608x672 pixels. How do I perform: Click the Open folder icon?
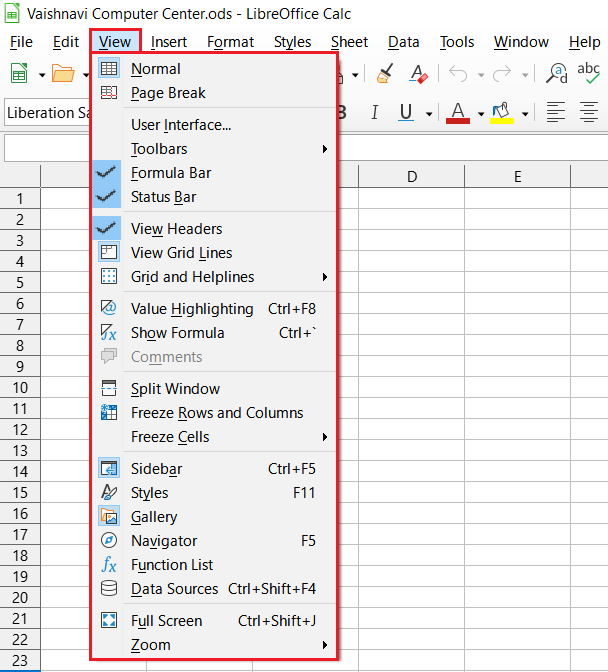63,74
